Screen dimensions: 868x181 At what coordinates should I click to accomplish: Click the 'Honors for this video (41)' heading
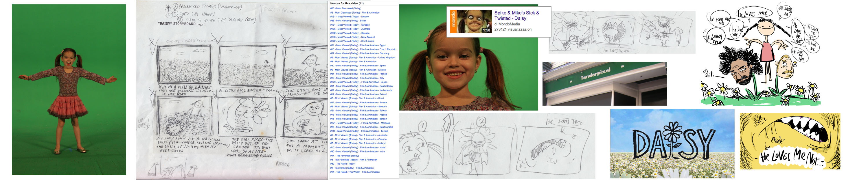[x=347, y=3]
